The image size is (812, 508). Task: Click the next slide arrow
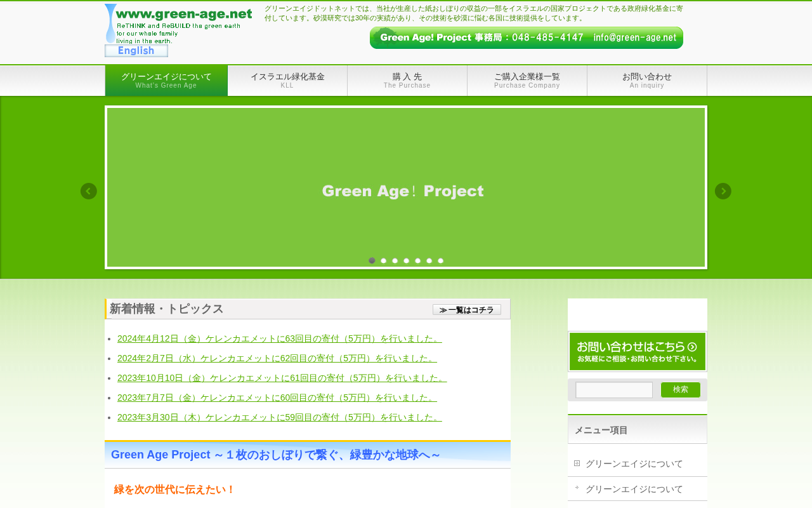(x=723, y=191)
